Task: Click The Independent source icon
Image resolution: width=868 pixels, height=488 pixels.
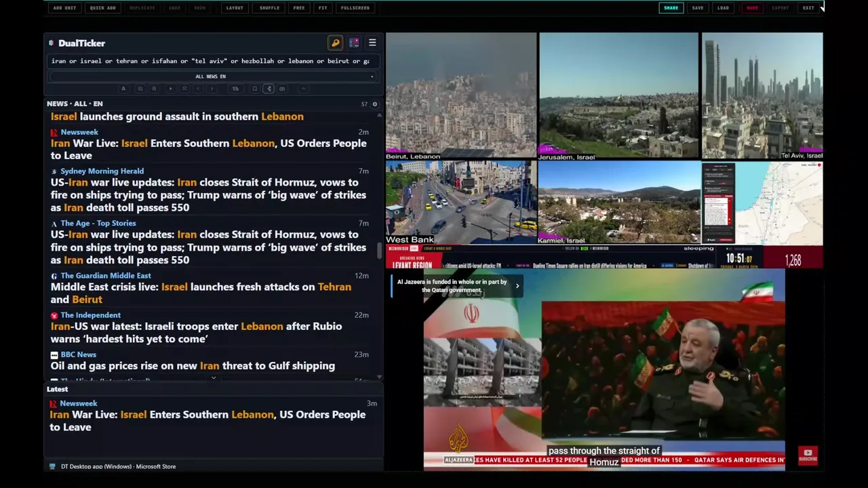Action: tap(54, 315)
